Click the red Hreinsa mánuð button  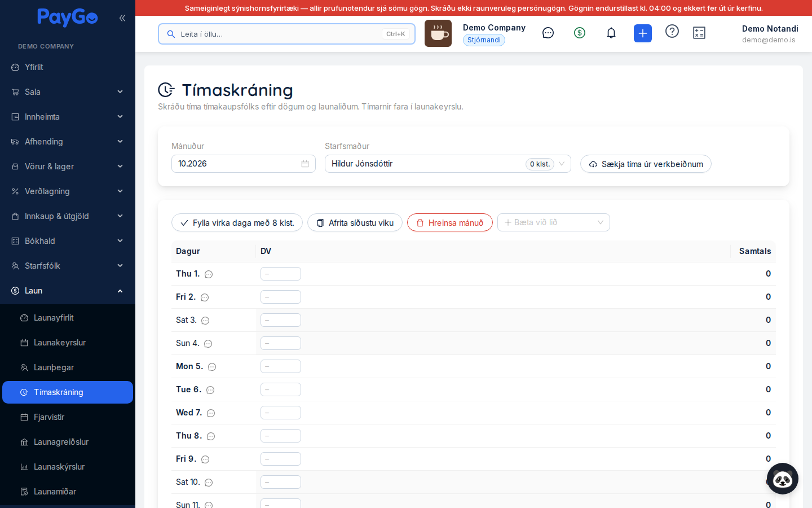point(450,222)
